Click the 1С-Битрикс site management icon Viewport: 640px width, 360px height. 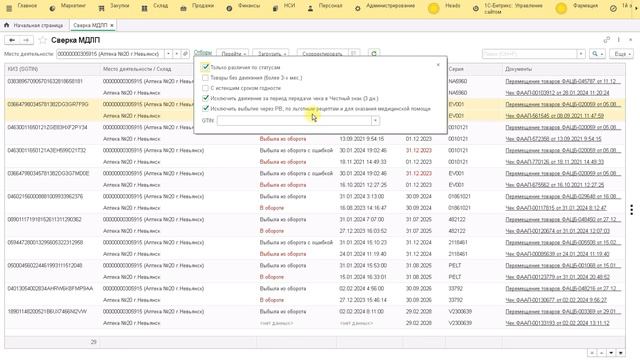click(476, 8)
